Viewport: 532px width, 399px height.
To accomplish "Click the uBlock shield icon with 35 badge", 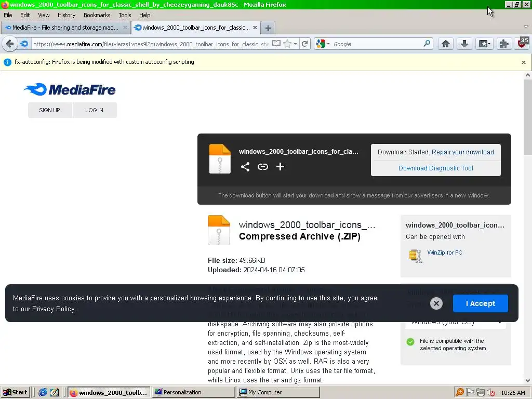I will 523,44.
